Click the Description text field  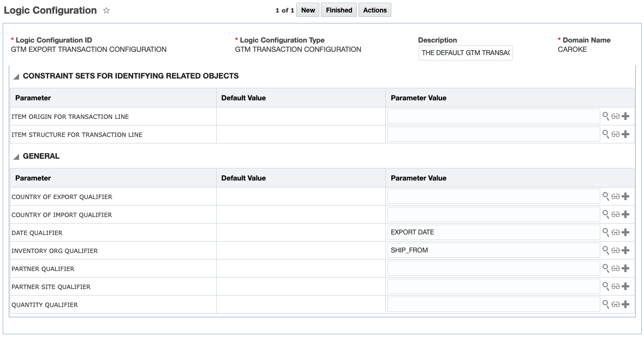[x=466, y=53]
